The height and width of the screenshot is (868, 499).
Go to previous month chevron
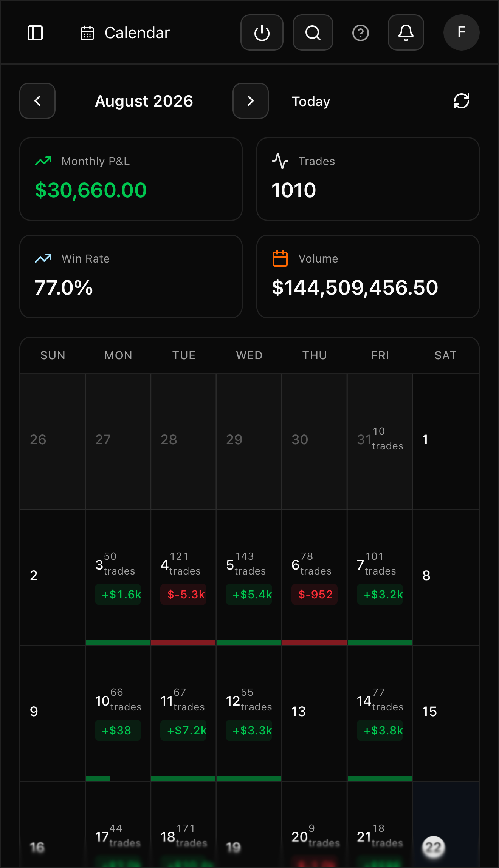point(37,101)
